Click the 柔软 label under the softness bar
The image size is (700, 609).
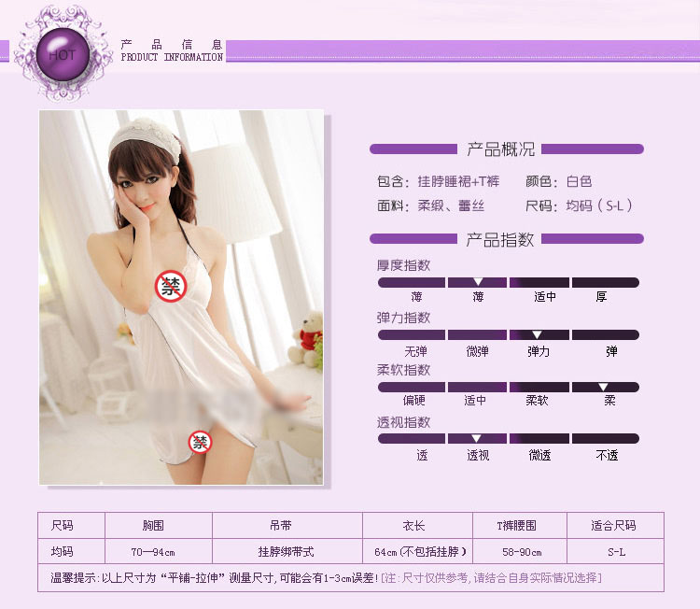coord(537,401)
